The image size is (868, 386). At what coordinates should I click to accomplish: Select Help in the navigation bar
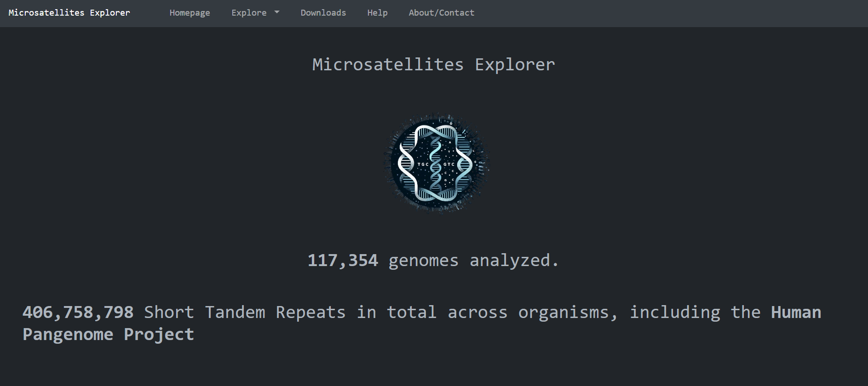(x=377, y=13)
